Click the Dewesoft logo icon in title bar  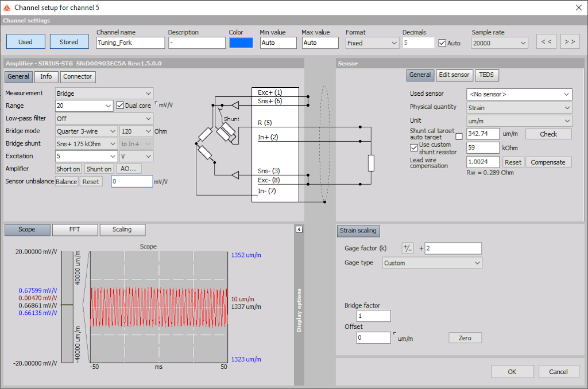click(x=7, y=7)
